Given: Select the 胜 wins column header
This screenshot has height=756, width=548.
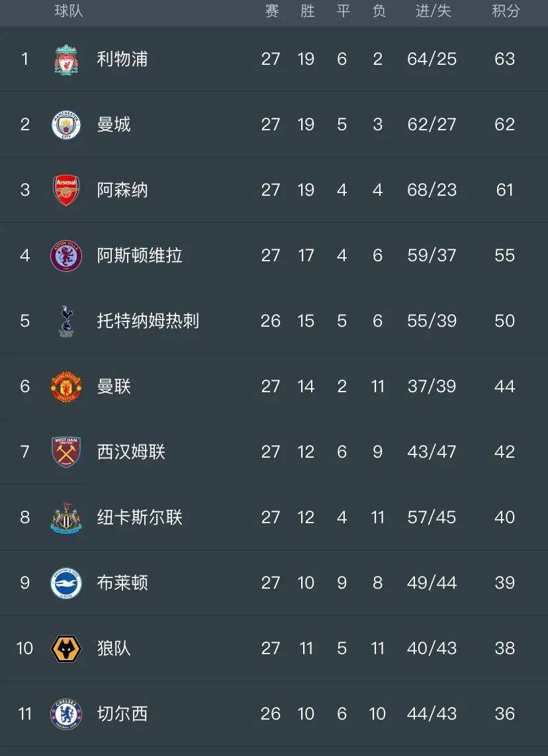Looking at the screenshot, I should coord(306,11).
